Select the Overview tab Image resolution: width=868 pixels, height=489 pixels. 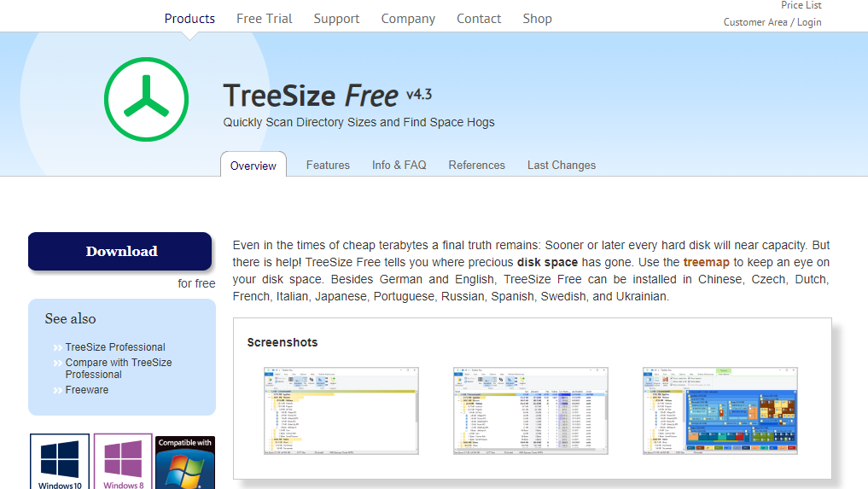pos(253,166)
